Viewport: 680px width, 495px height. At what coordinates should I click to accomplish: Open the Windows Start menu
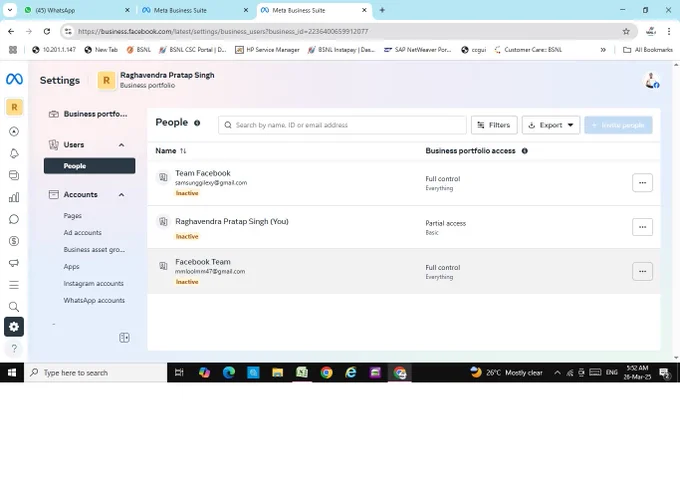tap(12, 373)
